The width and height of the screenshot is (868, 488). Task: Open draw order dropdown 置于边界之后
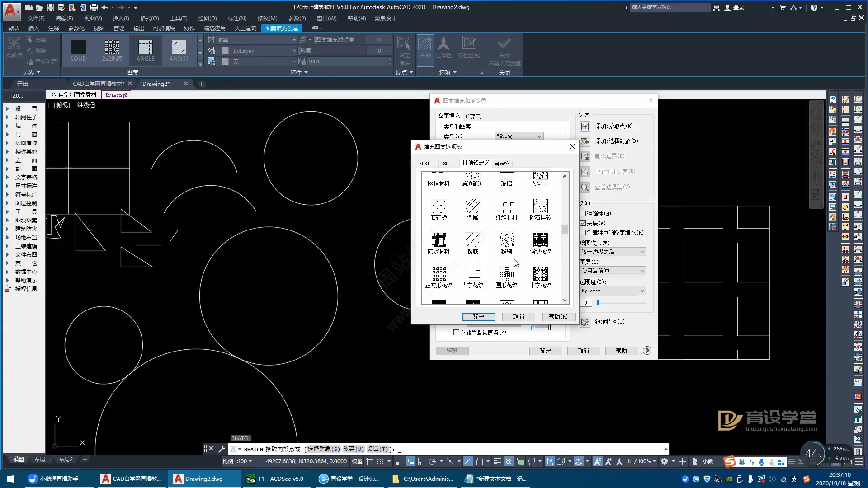click(613, 252)
